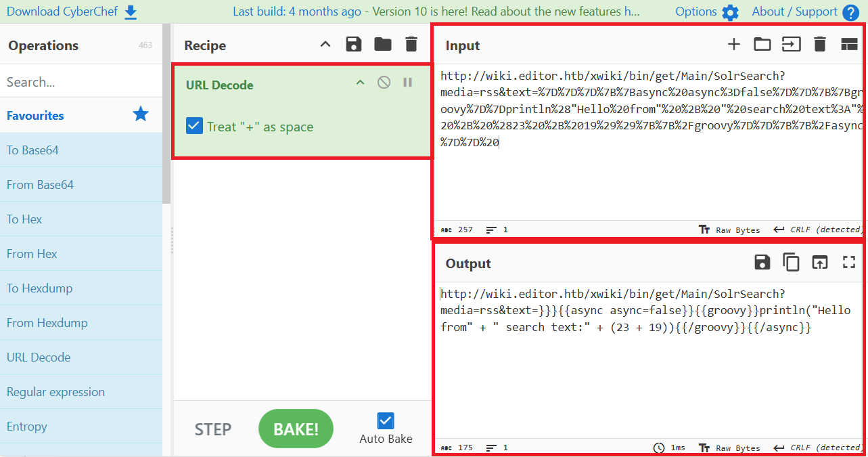Open a folder as input
This screenshot has width=868, height=457.
click(762, 45)
